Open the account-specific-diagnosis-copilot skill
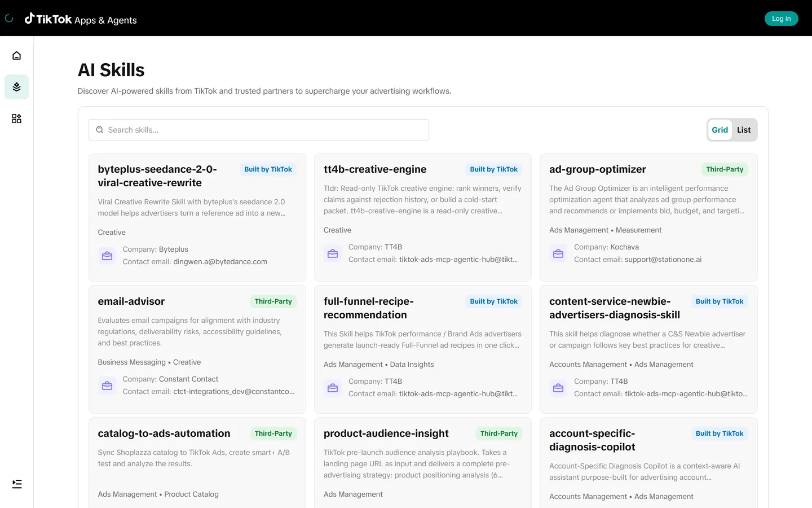This screenshot has width=812, height=508. tap(592, 440)
